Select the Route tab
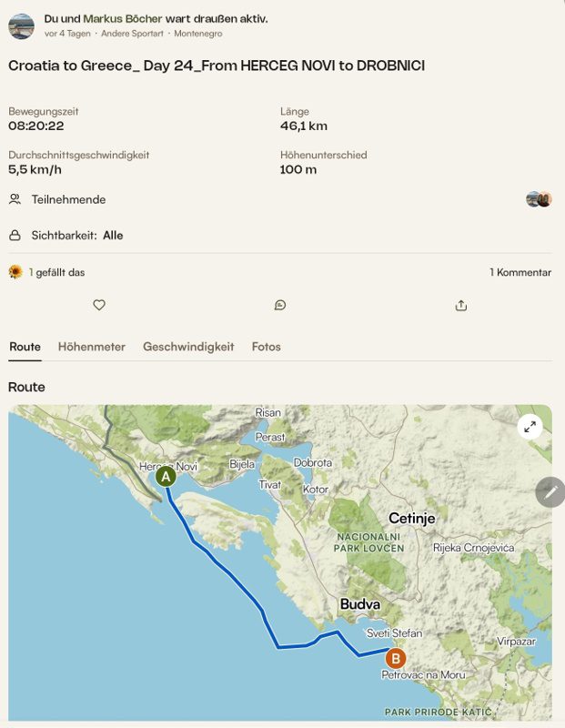Viewport: 565px width, 728px height. [x=25, y=347]
